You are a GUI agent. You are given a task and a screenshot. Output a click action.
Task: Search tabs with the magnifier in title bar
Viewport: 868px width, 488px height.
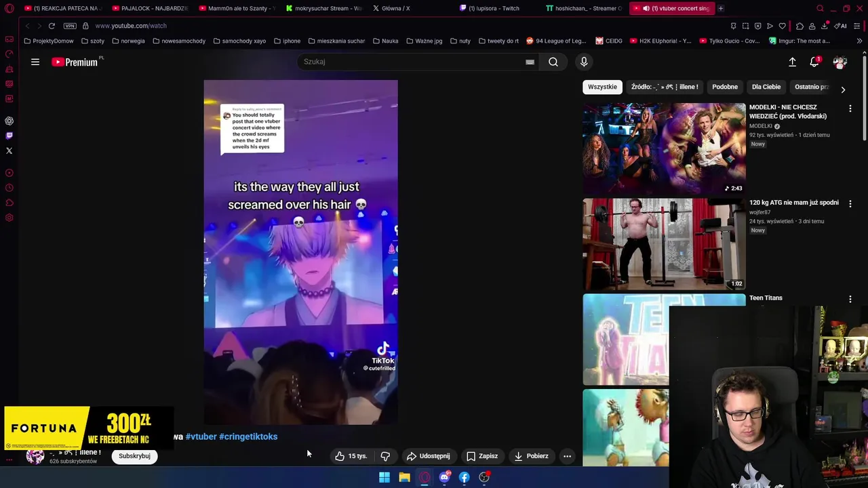point(820,8)
